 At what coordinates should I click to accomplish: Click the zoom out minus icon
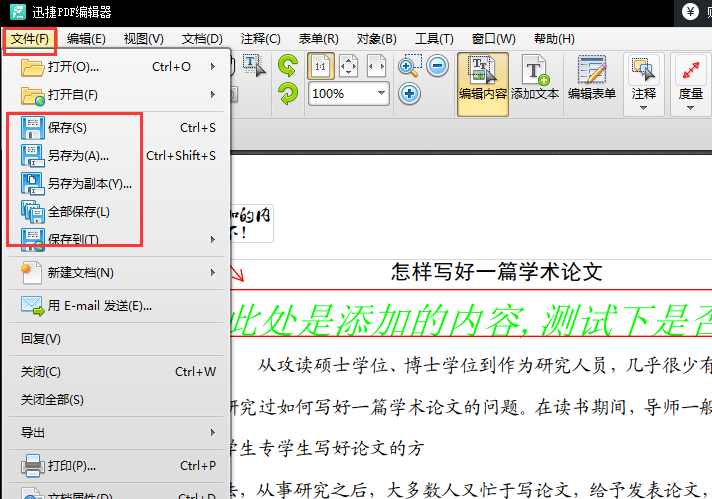438,66
